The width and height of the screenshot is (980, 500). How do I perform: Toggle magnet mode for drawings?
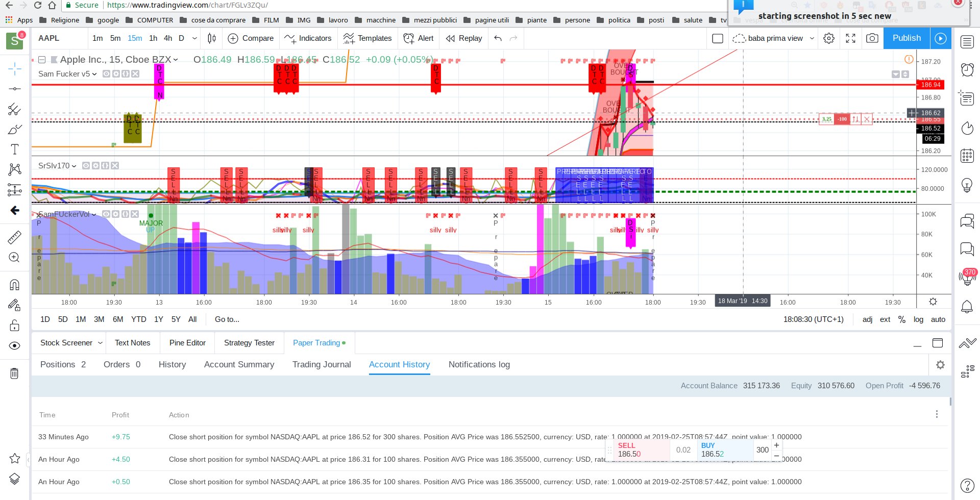tap(15, 285)
